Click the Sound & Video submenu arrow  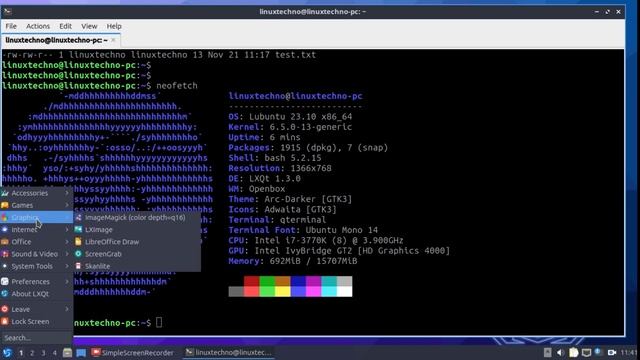(x=67, y=254)
